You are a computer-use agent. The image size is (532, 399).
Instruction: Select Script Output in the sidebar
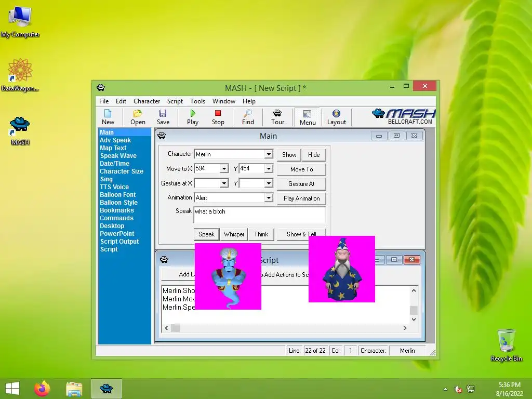pos(119,242)
